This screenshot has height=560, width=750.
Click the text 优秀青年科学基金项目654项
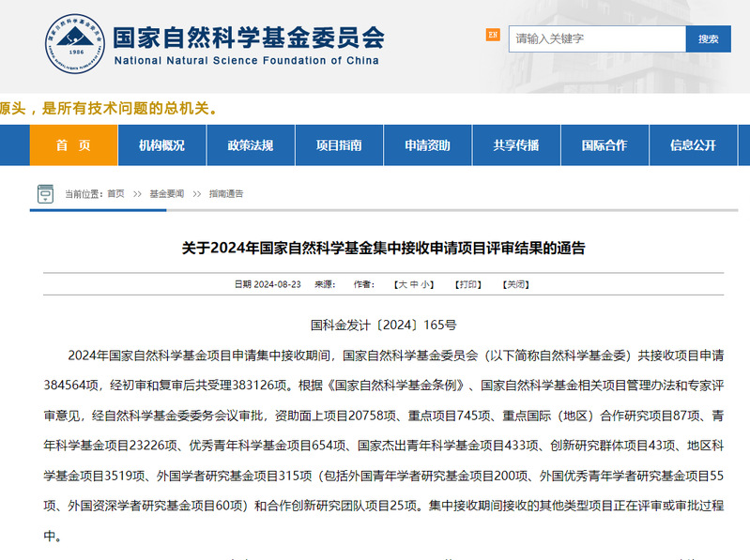coord(268,446)
